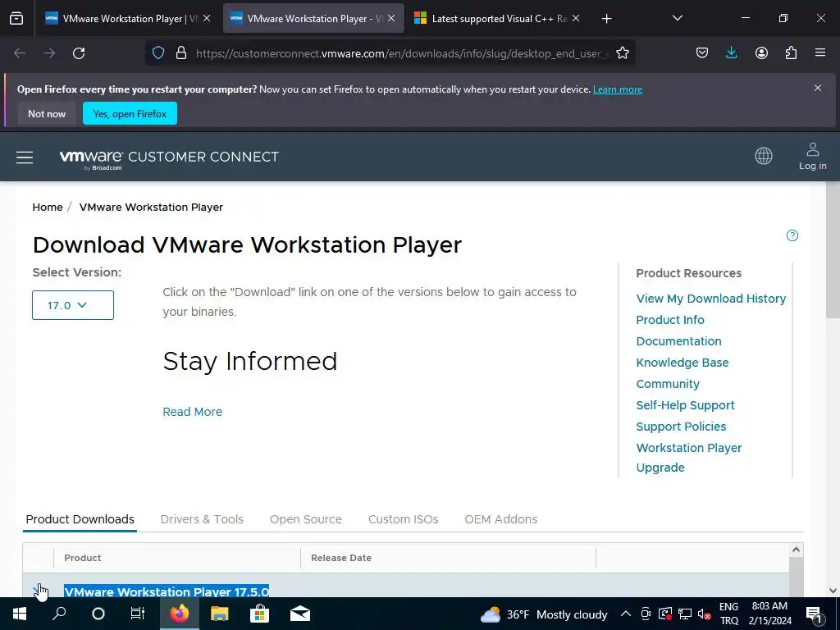Click the downloads table scroll-up arrow
The height and width of the screenshot is (630, 840).
coord(796,550)
